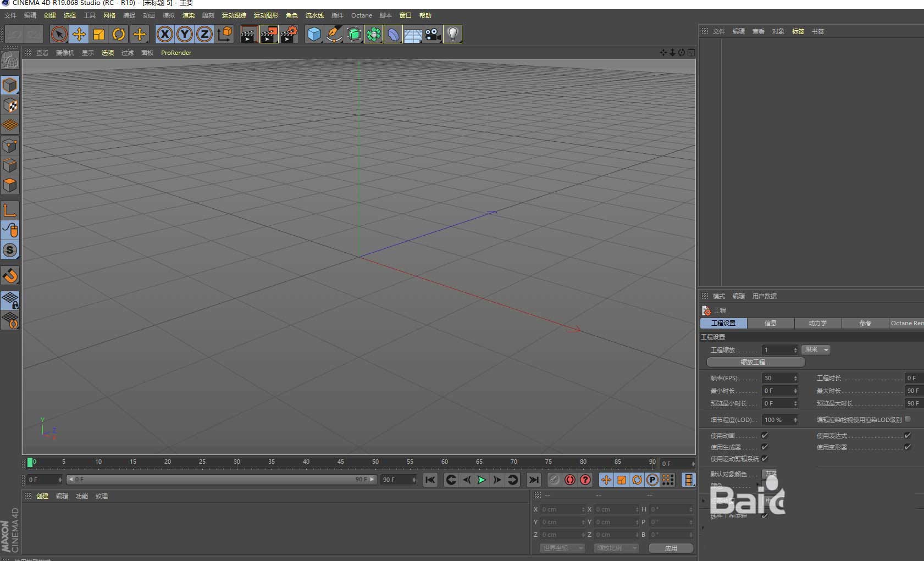Viewport: 924px width, 561px height.
Task: Jump to the end of animation
Action: (533, 480)
